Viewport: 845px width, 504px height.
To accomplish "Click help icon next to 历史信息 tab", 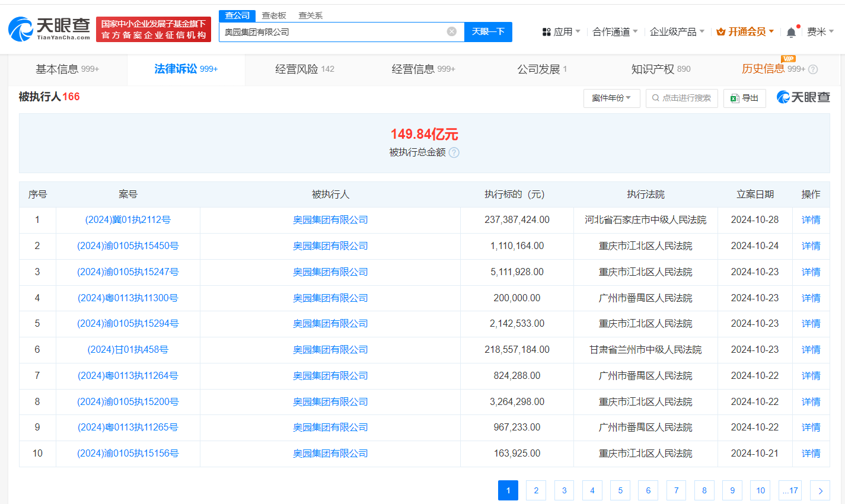I will [x=813, y=69].
